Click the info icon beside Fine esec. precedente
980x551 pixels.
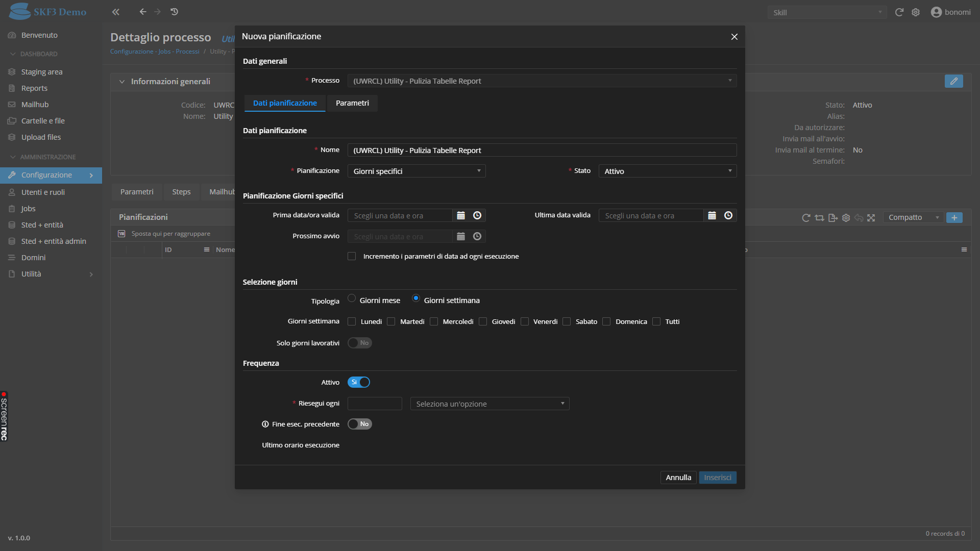tap(265, 424)
